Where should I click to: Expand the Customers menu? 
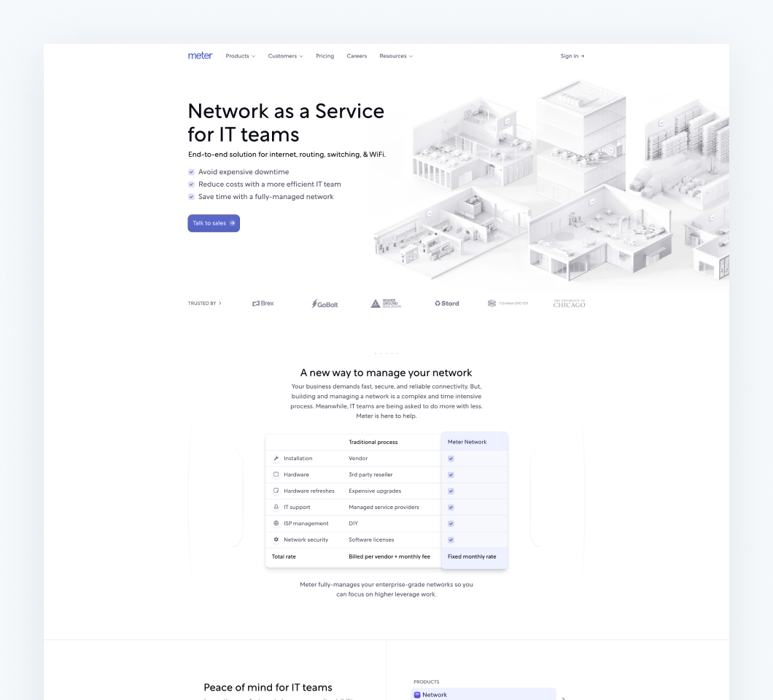(x=285, y=56)
